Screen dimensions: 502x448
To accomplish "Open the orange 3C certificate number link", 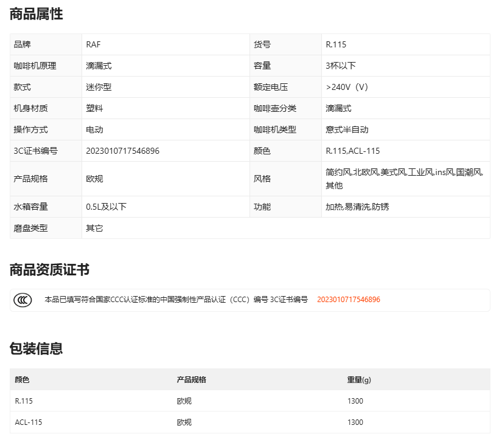I will [348, 300].
